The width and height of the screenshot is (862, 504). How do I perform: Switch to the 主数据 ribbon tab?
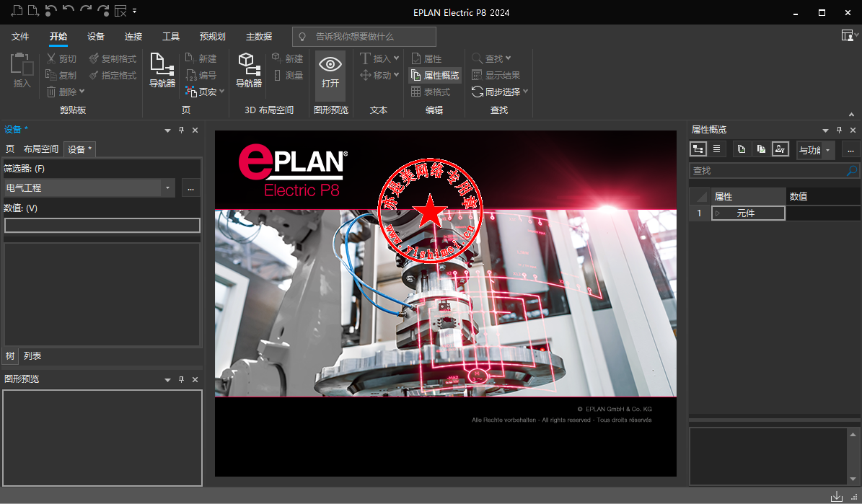(259, 37)
